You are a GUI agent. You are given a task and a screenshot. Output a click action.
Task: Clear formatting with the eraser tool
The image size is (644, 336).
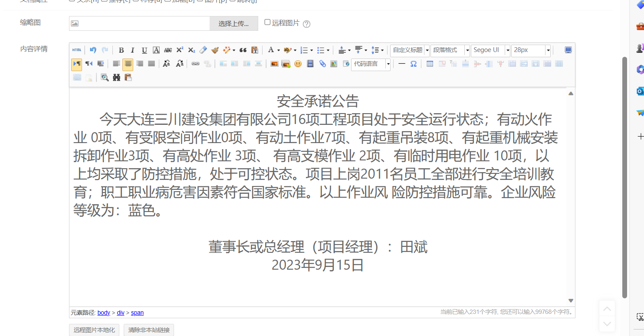click(203, 50)
